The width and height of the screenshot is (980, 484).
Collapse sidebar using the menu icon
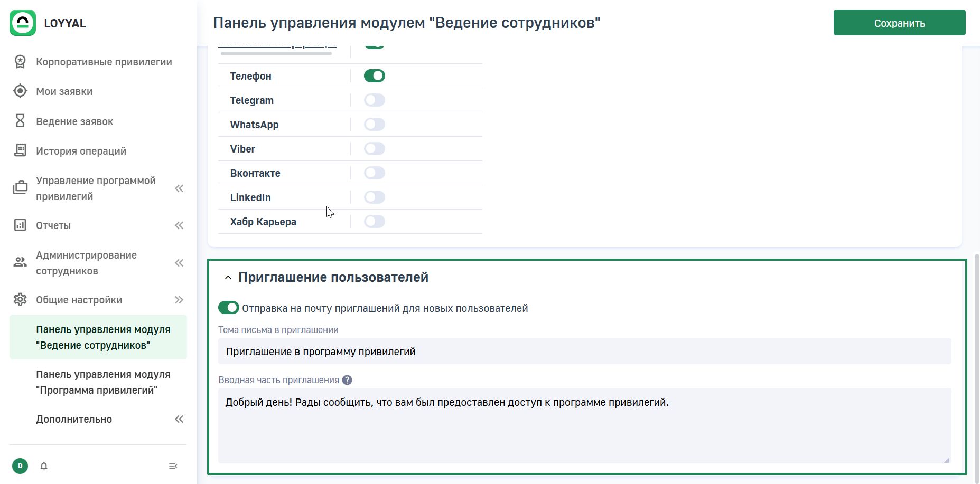point(173,466)
